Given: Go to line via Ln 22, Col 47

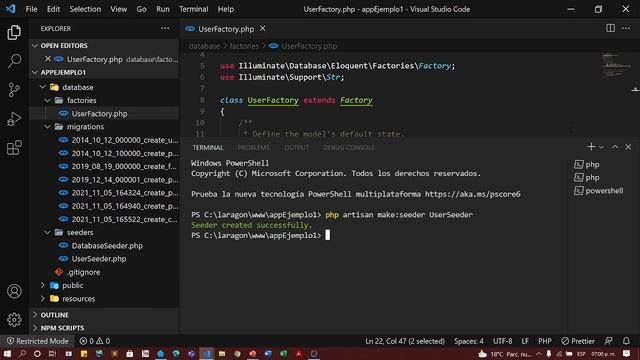Looking at the screenshot, I should [405, 341].
